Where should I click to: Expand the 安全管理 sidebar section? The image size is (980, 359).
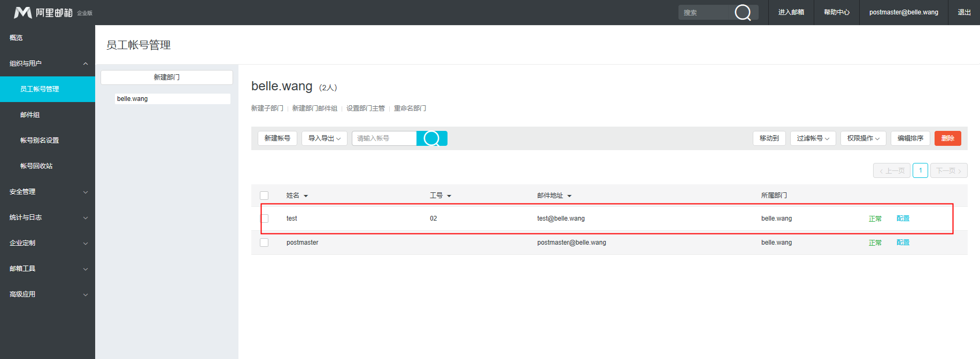click(86, 192)
